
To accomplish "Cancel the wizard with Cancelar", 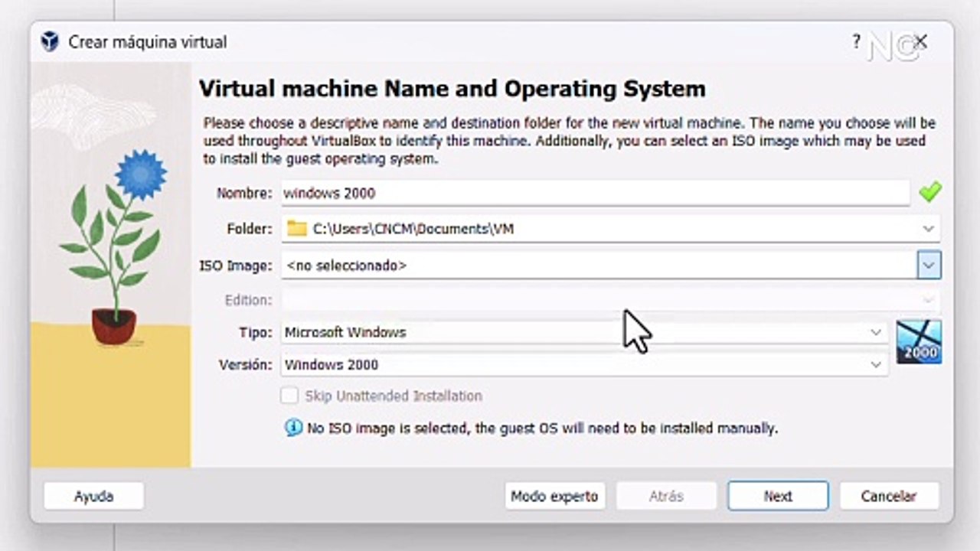I will point(889,496).
